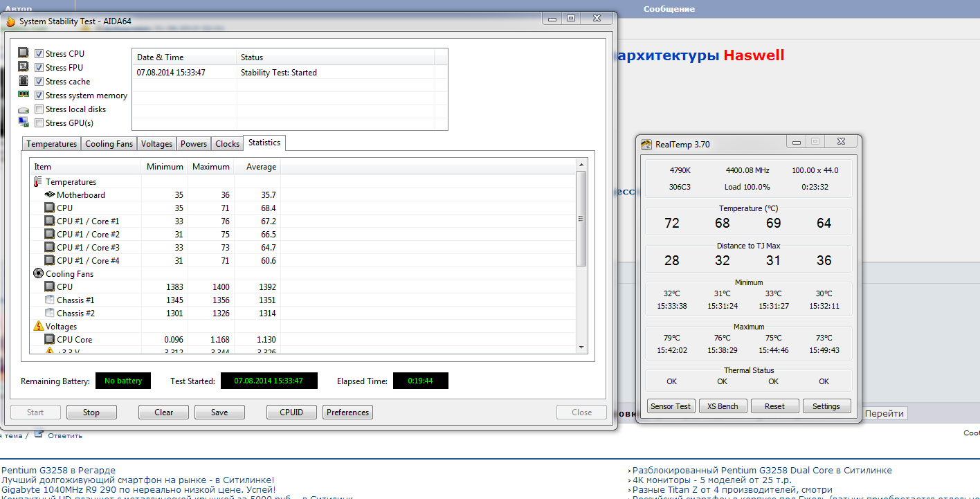
Task: Click the fan icon next to Cooling Fans
Action: click(x=38, y=273)
